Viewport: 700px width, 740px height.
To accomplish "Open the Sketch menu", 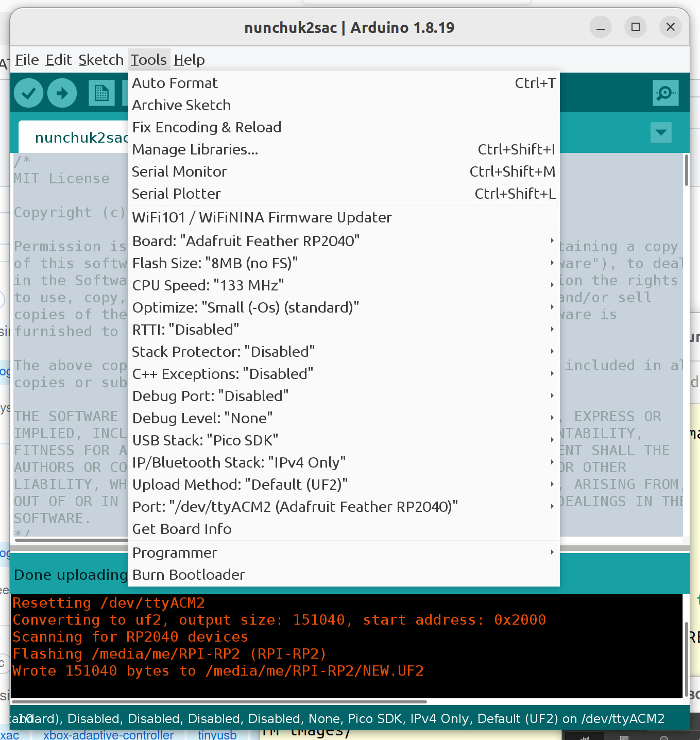I will tap(101, 60).
